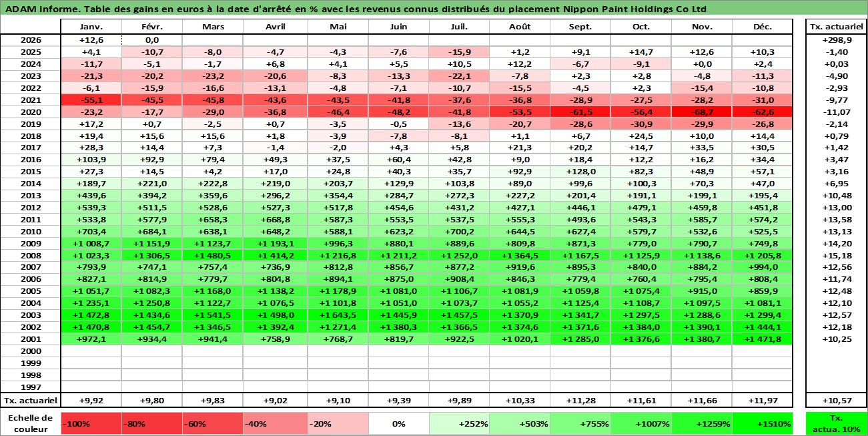
Task: Click the 'Echelle de couleur' label
Action: [30, 423]
